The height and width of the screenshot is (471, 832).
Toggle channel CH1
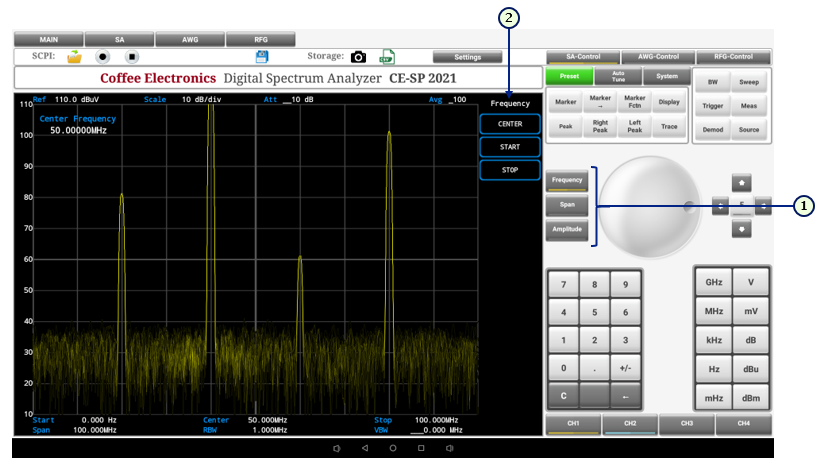click(x=573, y=424)
